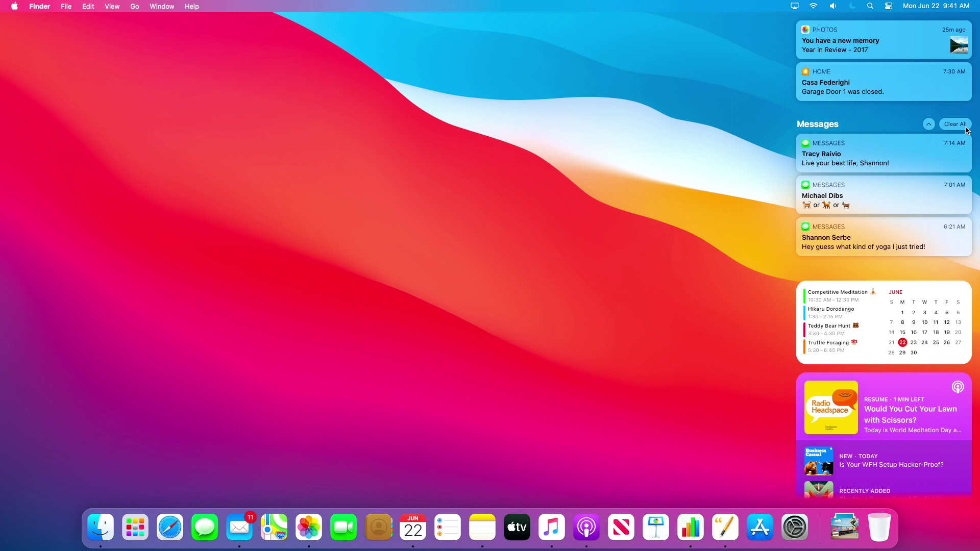980x551 pixels.
Task: Click Podcasts icon in widget corner
Action: (x=958, y=387)
